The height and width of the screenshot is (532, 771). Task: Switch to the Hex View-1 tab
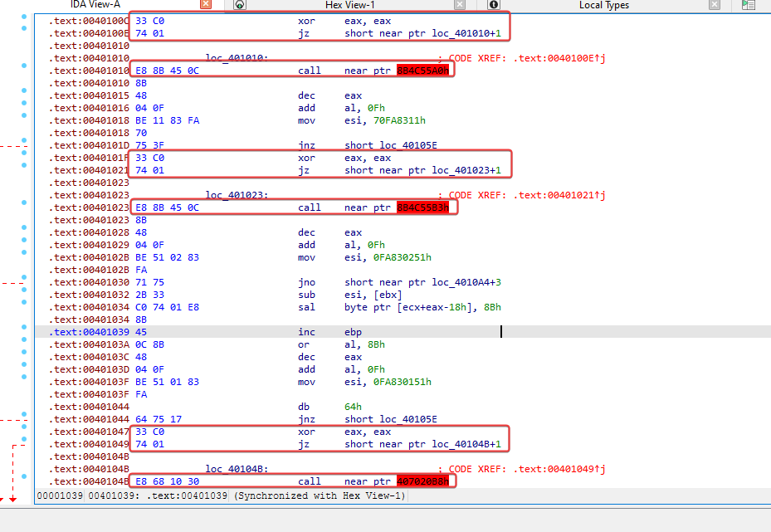349,5
